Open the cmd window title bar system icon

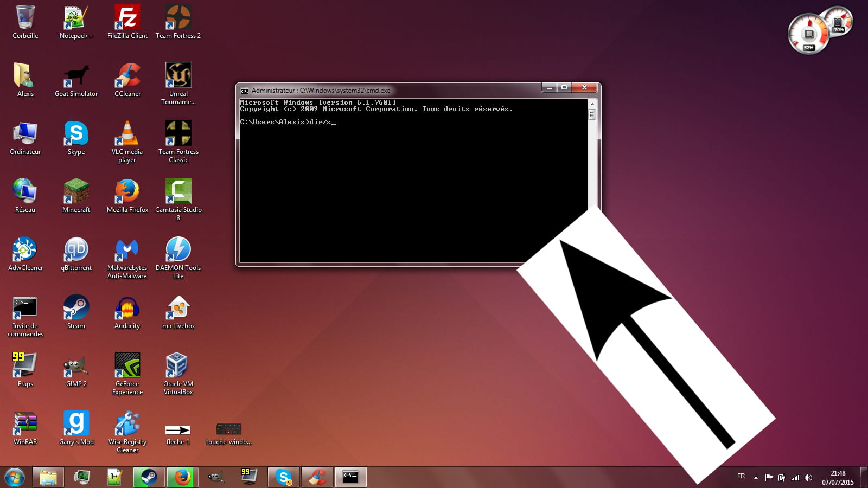tap(245, 91)
